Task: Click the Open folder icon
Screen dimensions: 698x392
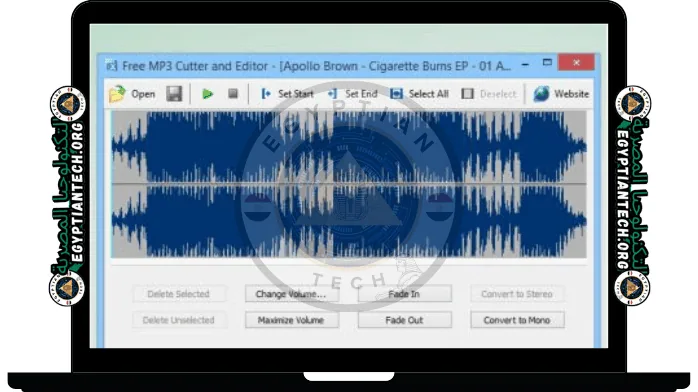Action: [118, 94]
